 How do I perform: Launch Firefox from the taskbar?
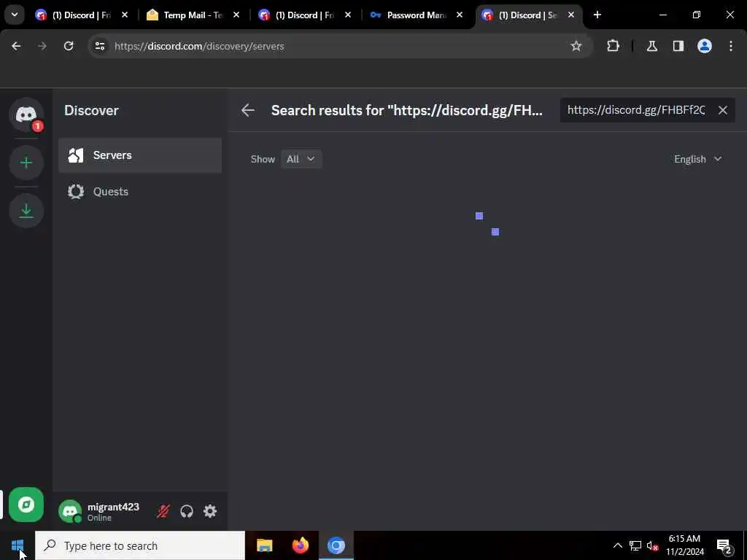[x=300, y=545]
